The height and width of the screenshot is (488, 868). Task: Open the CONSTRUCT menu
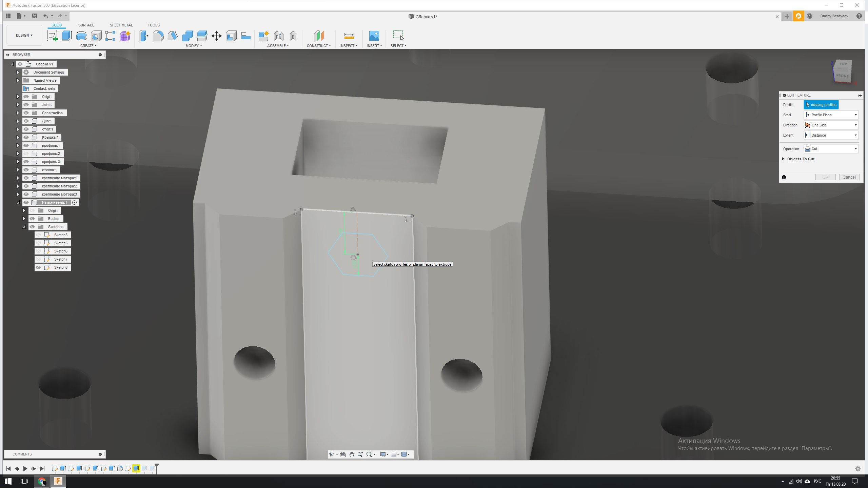pyautogui.click(x=319, y=46)
